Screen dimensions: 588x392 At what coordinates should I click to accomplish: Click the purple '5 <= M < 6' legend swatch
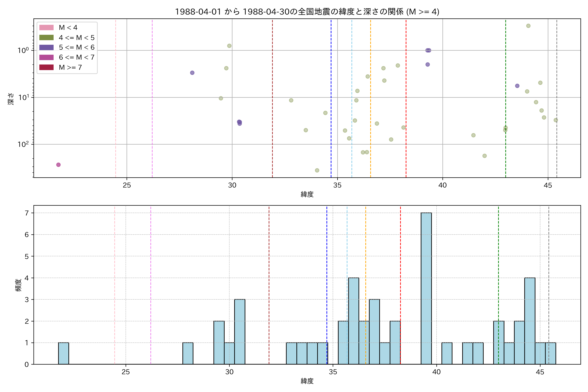click(46, 47)
